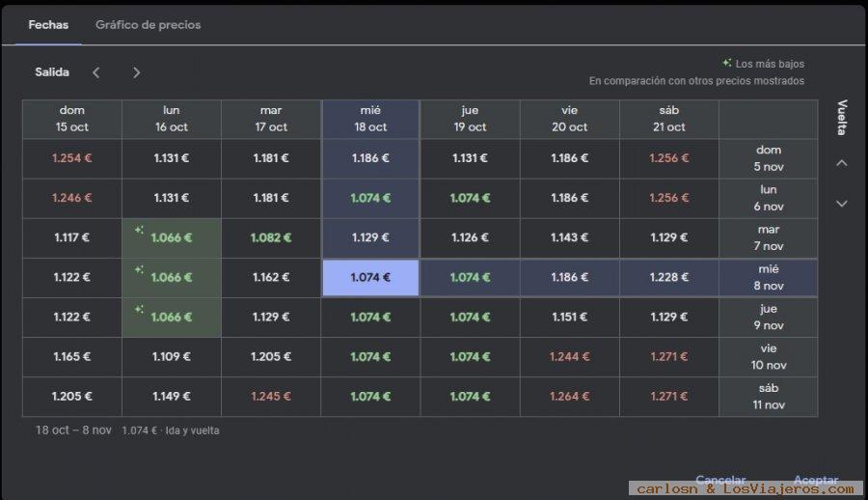The image size is (868, 500).
Task: Select the sáb 21 oct column header
Action: coord(668,119)
